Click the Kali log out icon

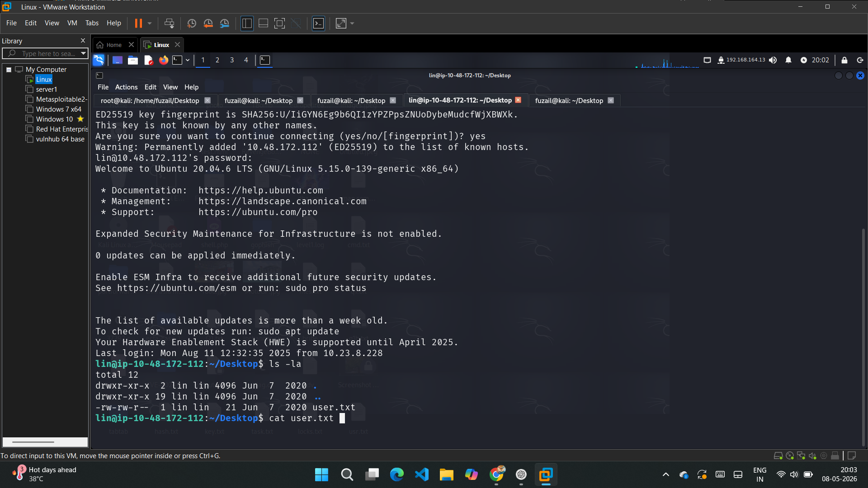860,60
